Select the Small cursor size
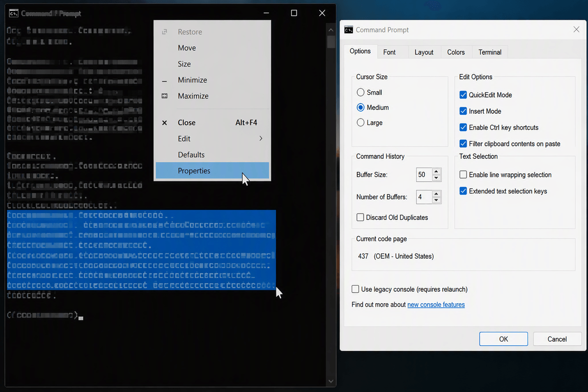Screen dimensions: 588x392 (361, 92)
